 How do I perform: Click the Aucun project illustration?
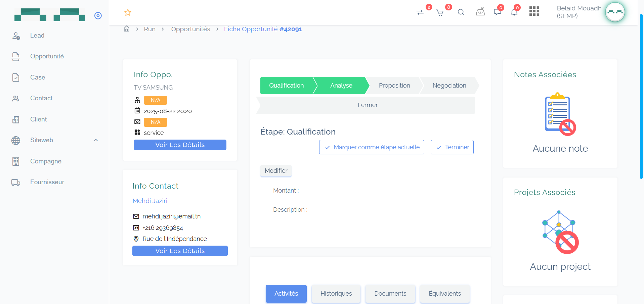560,232
